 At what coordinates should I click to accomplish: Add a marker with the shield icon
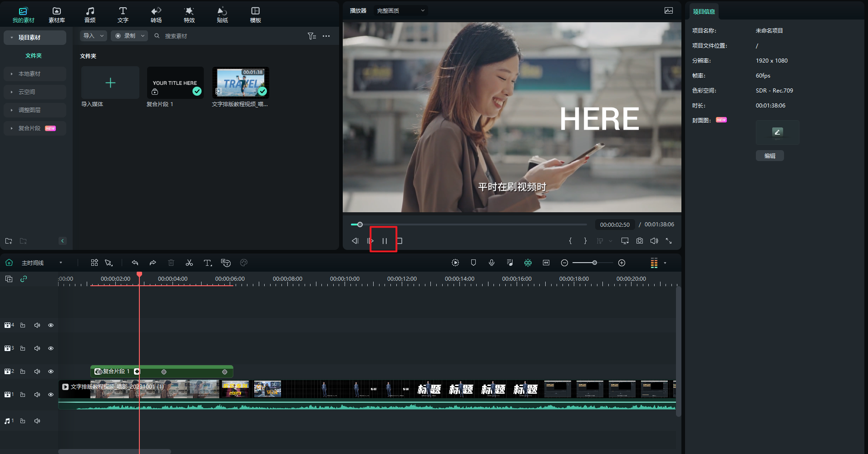pos(473,263)
